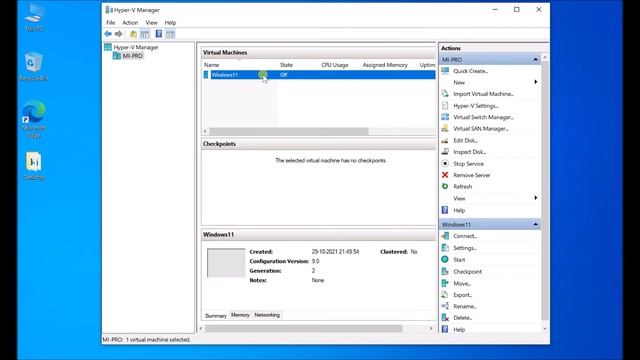The height and width of the screenshot is (360, 640).
Task: Click the Forward arrow in the toolbar
Action: point(118,34)
